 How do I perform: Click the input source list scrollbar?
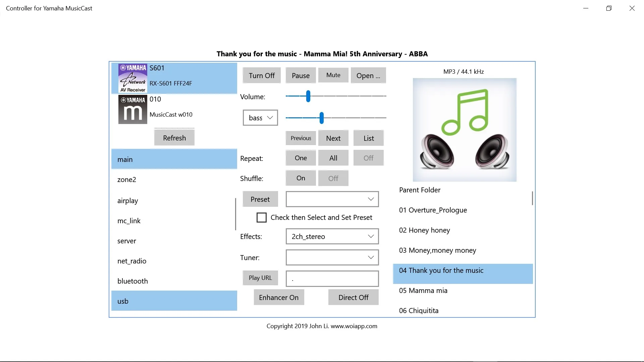[x=235, y=214]
